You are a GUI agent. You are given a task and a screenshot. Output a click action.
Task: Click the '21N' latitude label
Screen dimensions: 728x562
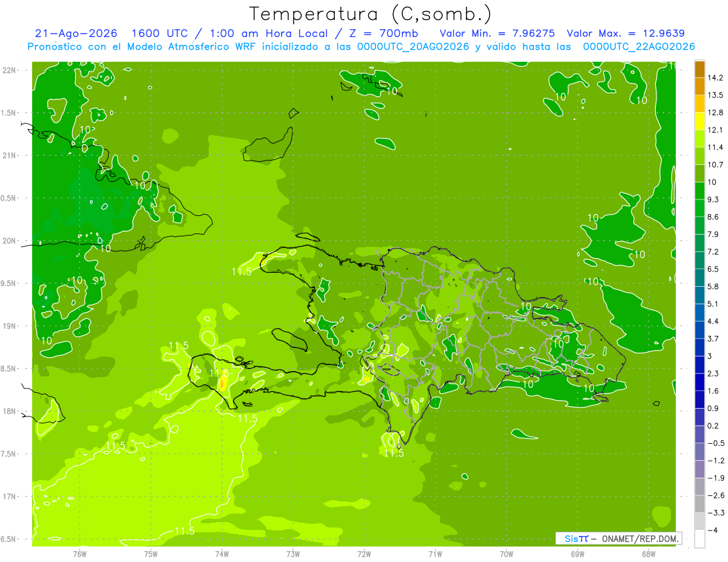pos(8,155)
